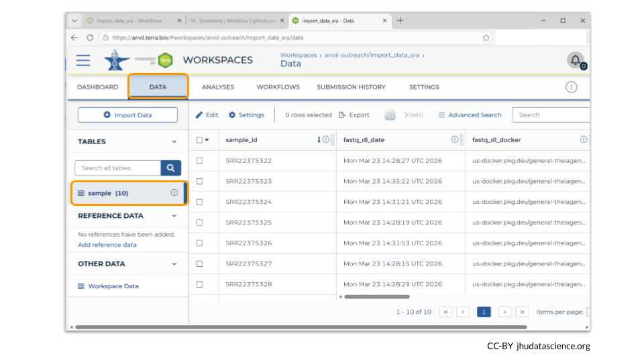Open the Workspaces breadcrumb link
644x362 pixels.
click(299, 55)
